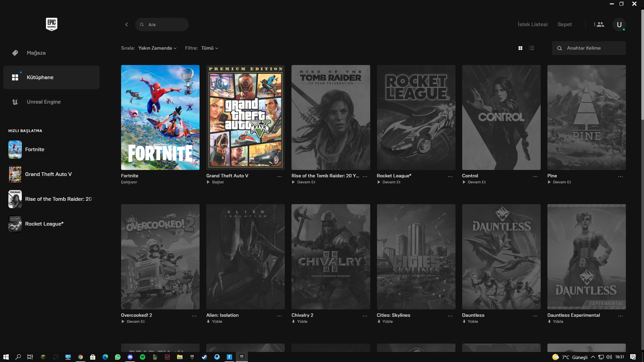Go back using the back arrow
The image size is (644, 362).
126,24
